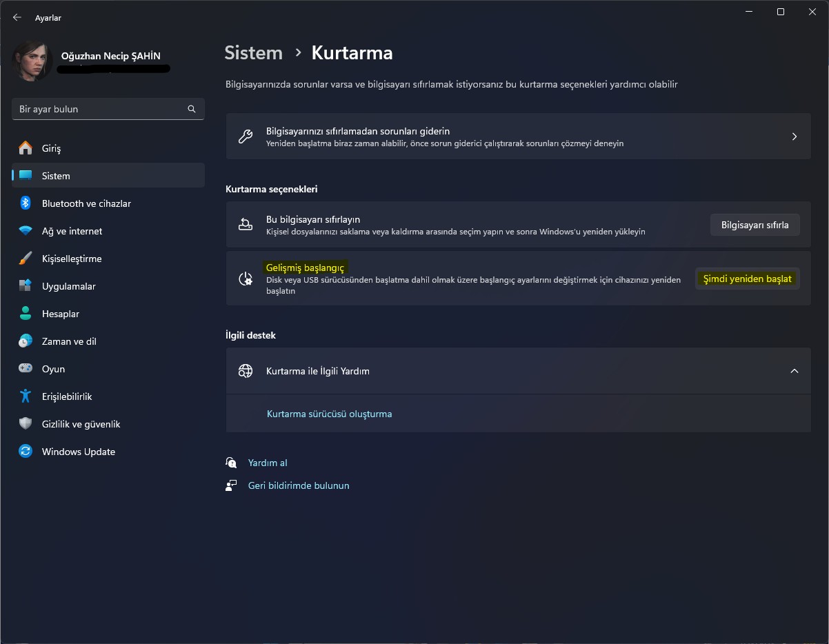Select the Erişilebilirlik person icon
The height and width of the screenshot is (644, 829).
point(26,396)
